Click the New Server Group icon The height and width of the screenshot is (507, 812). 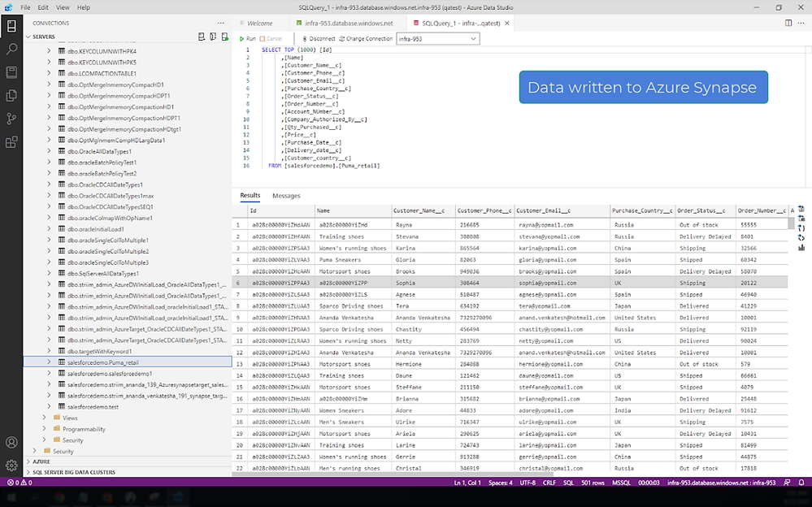coord(213,37)
